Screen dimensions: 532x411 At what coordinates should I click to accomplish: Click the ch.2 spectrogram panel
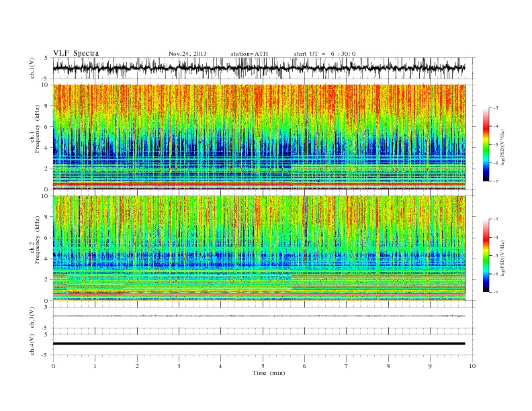259,248
